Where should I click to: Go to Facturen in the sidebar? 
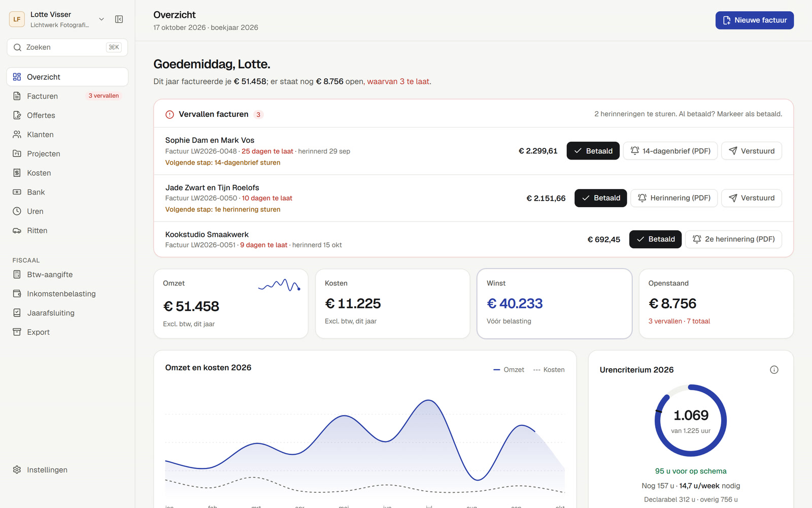pyautogui.click(x=67, y=96)
